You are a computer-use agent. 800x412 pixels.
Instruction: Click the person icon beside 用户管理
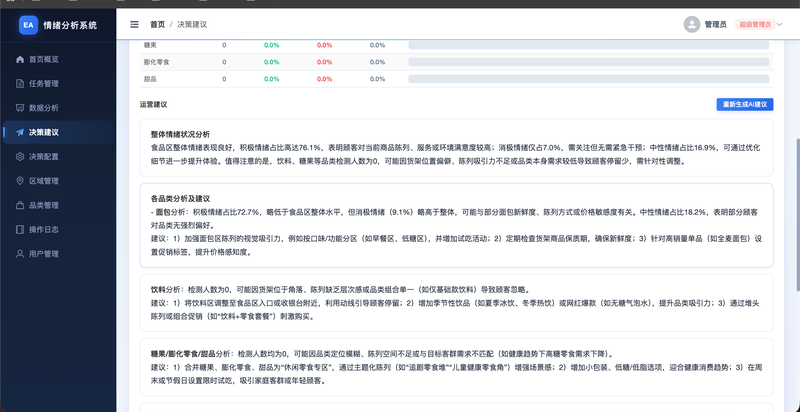(x=20, y=254)
